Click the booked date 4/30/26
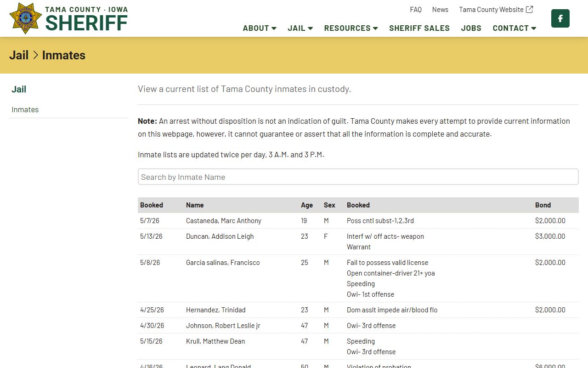Viewport: 588px width, 368px height. (x=152, y=326)
